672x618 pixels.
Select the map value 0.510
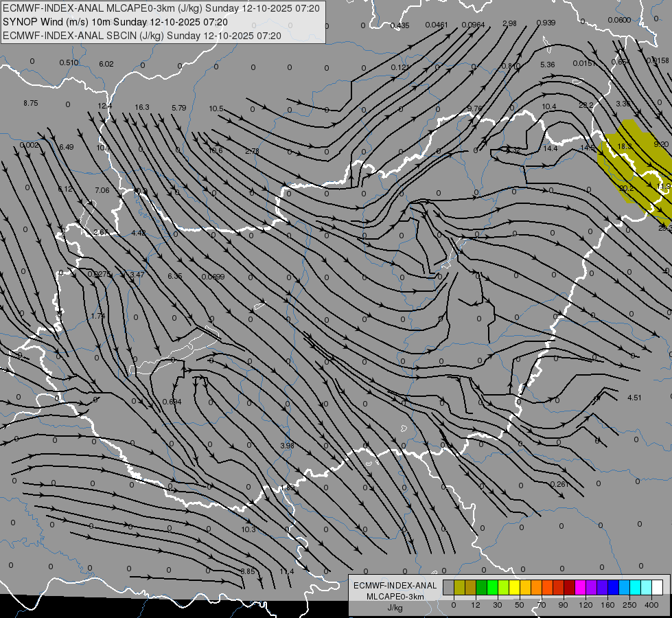[69, 62]
